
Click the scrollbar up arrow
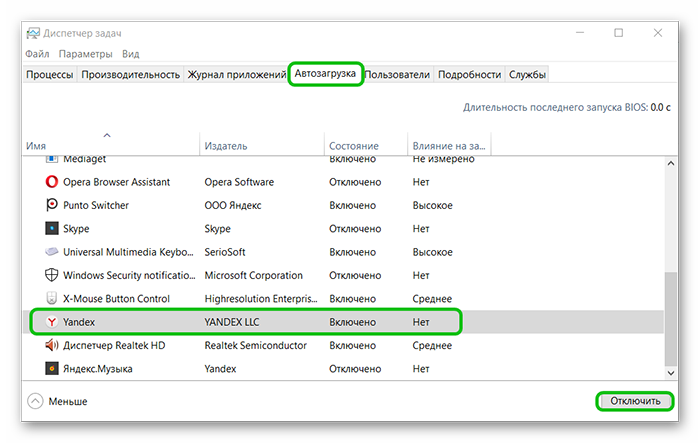click(x=671, y=163)
